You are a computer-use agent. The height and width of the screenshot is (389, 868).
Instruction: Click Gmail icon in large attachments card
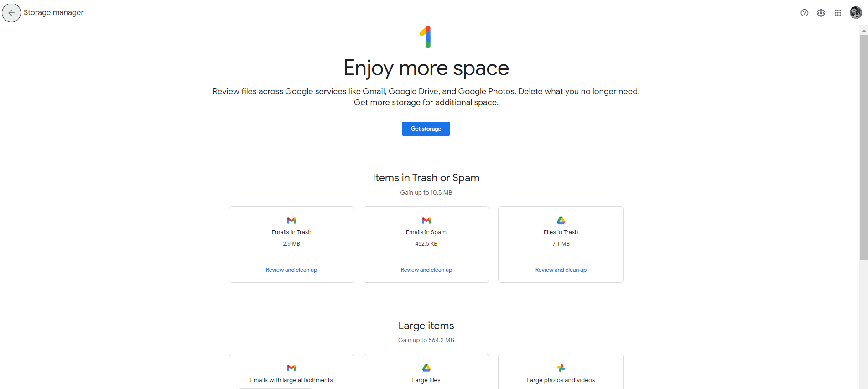291,368
